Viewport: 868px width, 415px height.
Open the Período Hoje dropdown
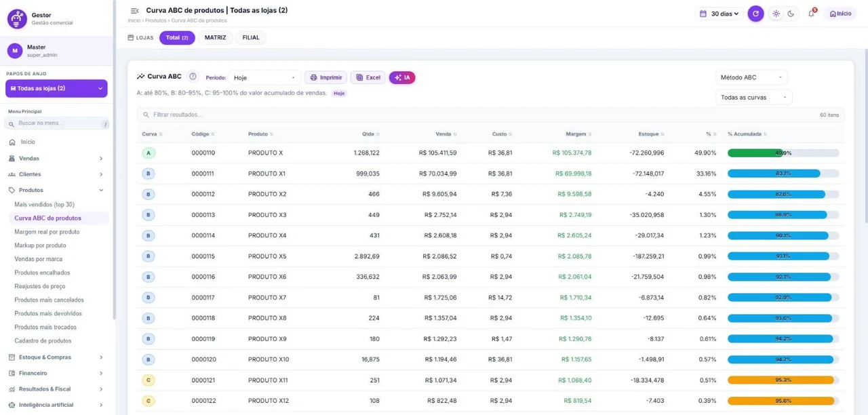[264, 78]
